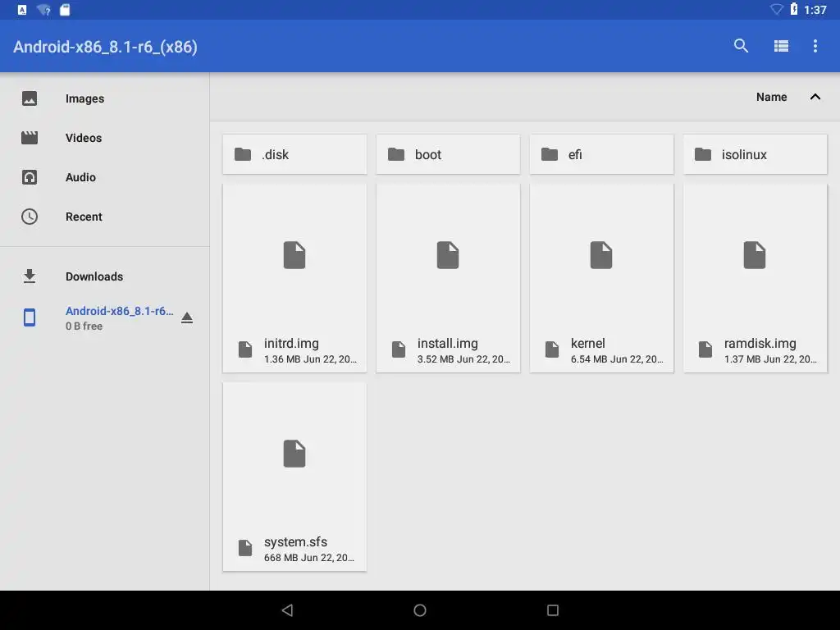The image size is (840, 630).
Task: Click the Videos clapperboard icon
Action: coord(30,138)
